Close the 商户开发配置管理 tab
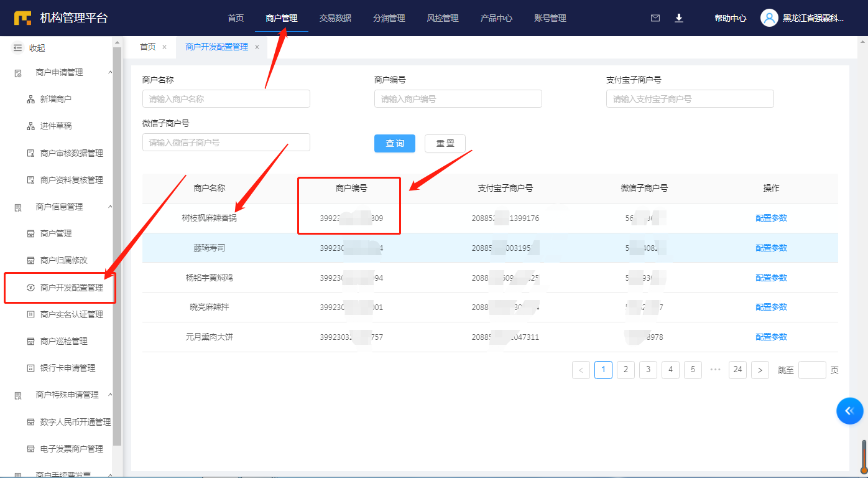Image resolution: width=868 pixels, height=478 pixels. click(257, 47)
